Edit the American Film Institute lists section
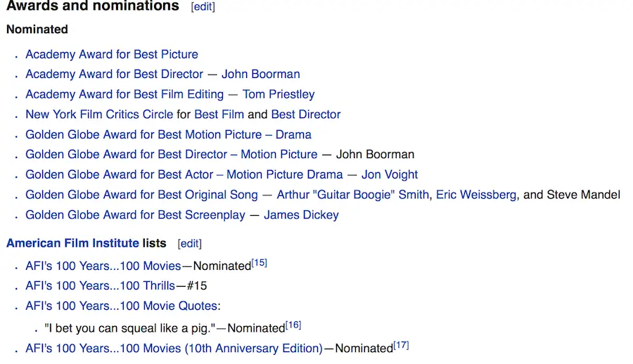 pyautogui.click(x=189, y=244)
